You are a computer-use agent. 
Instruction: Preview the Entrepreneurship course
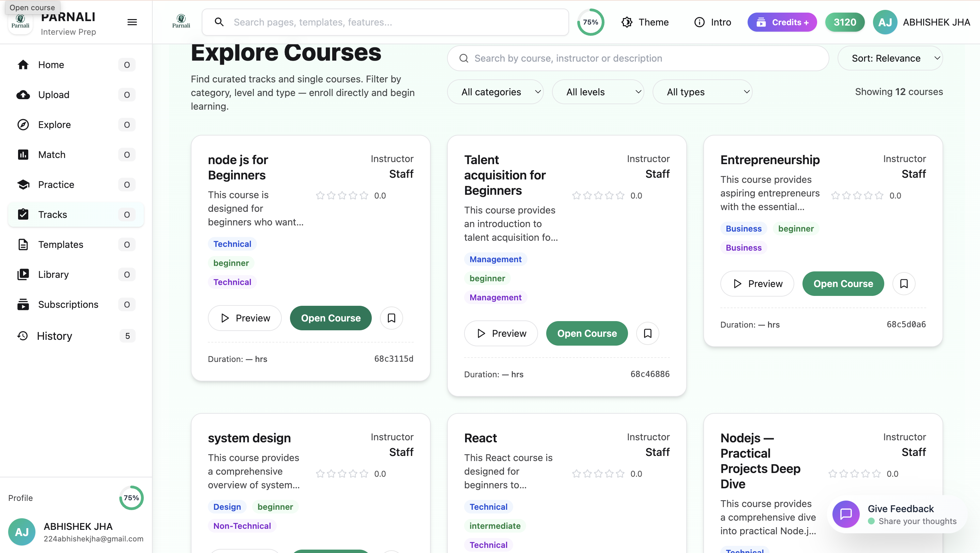tap(757, 284)
